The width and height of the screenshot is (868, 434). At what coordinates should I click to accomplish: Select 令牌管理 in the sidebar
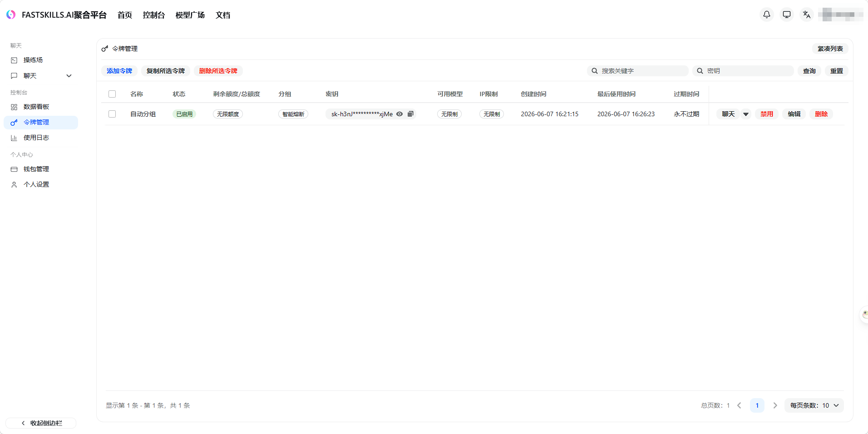click(x=41, y=122)
